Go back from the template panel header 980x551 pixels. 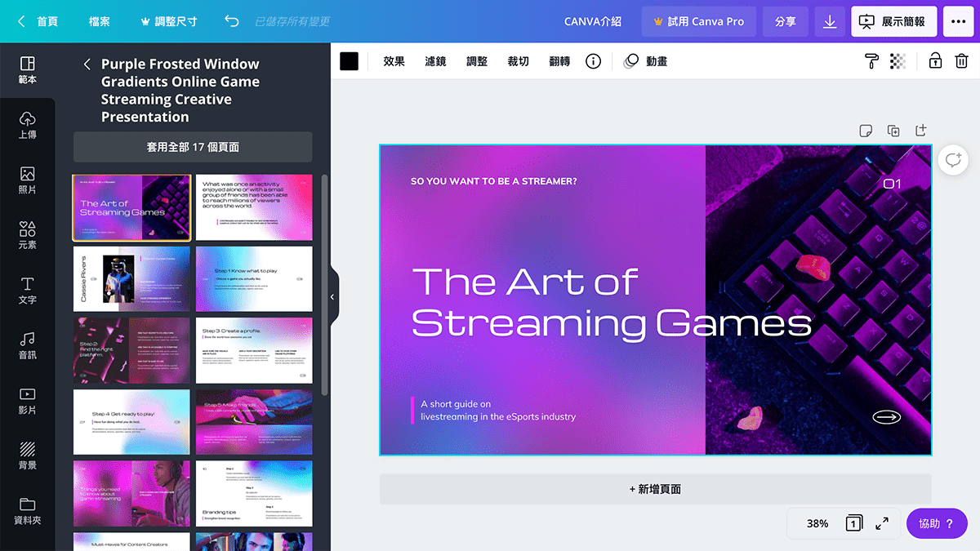[87, 64]
